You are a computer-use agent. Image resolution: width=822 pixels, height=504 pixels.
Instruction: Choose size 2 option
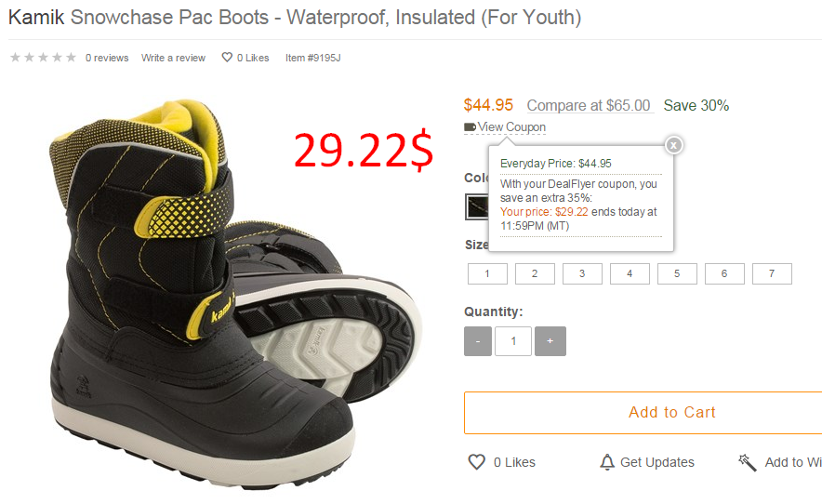tap(535, 273)
